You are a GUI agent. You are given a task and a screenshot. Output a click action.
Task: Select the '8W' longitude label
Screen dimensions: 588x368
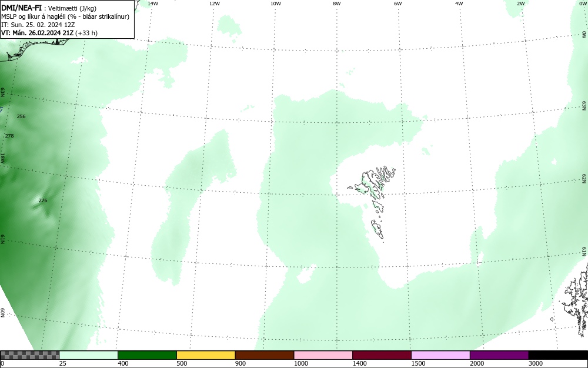point(337,4)
